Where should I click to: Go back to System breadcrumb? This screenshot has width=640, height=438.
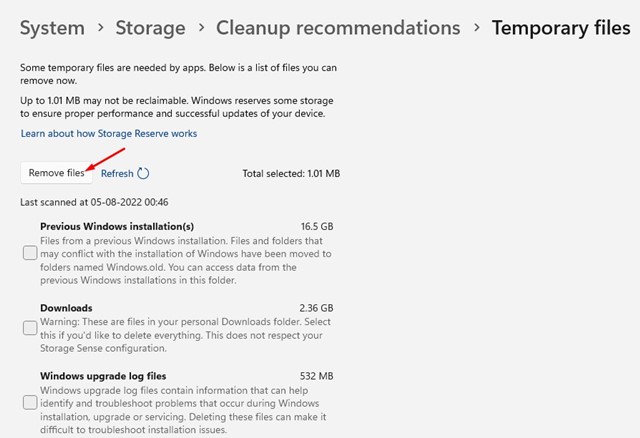(x=52, y=28)
